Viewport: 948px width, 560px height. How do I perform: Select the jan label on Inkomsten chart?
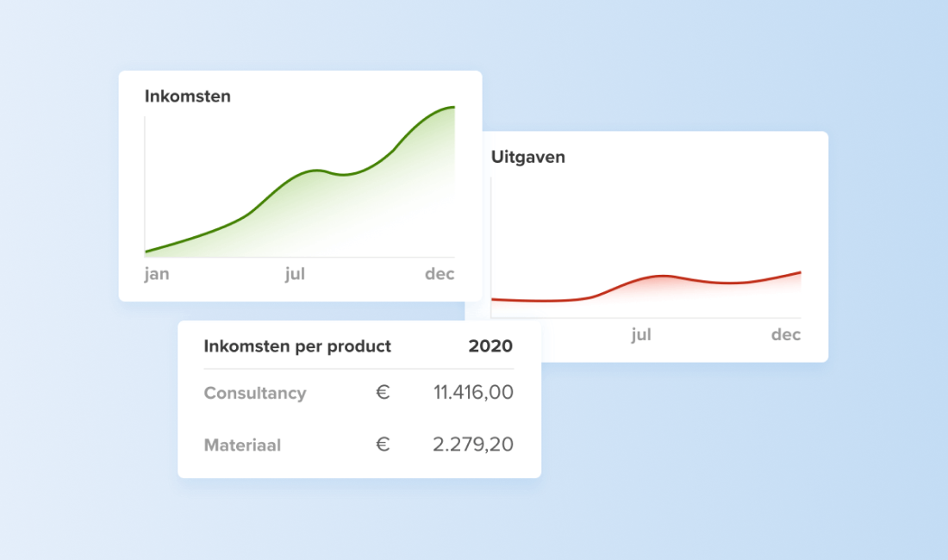tap(157, 275)
